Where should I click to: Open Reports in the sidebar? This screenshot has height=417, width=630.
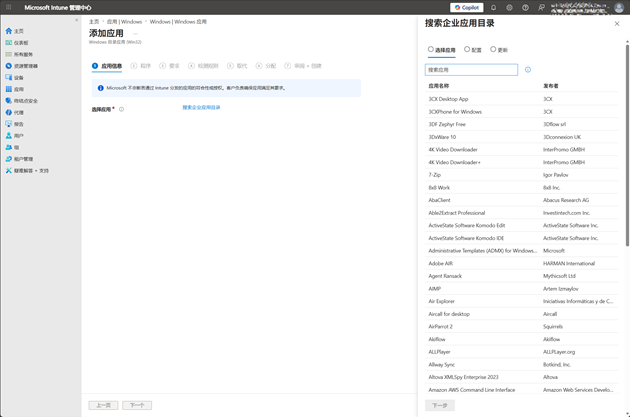(x=14, y=124)
